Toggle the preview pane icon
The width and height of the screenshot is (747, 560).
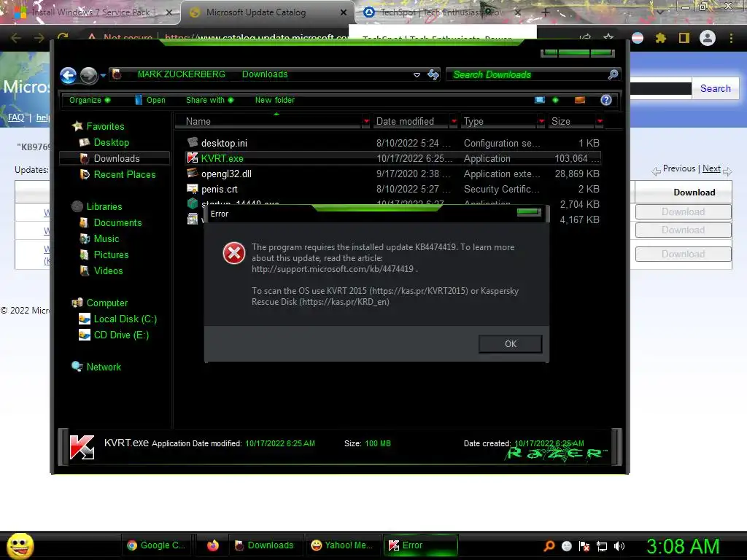[580, 100]
